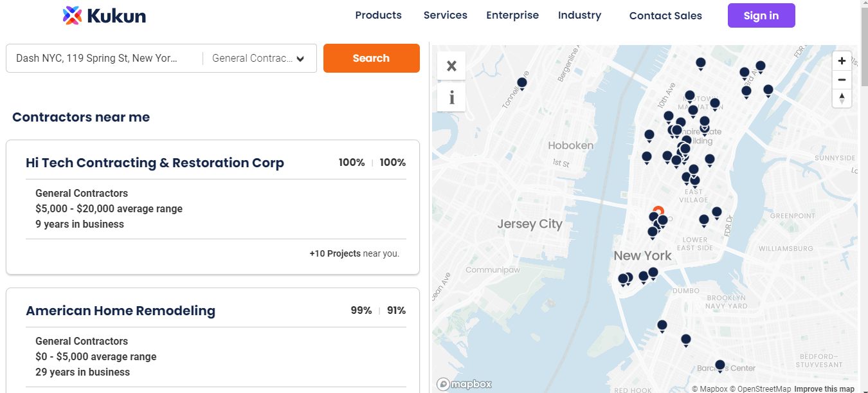Open the Enterprise menu
868x393 pixels.
(x=512, y=15)
